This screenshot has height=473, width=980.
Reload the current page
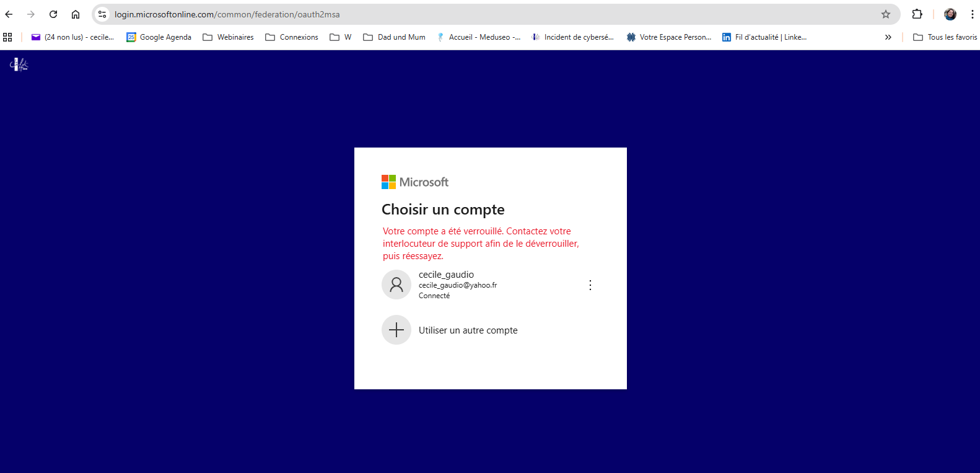click(x=53, y=14)
